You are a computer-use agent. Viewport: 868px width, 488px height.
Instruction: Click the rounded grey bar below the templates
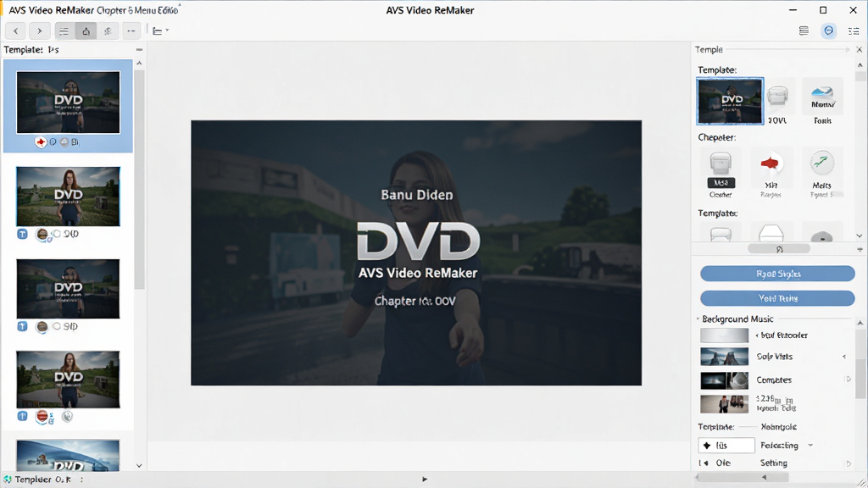click(779, 249)
